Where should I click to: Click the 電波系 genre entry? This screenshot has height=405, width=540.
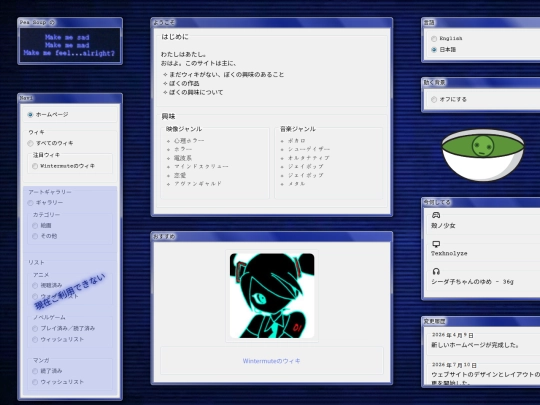click(183, 158)
